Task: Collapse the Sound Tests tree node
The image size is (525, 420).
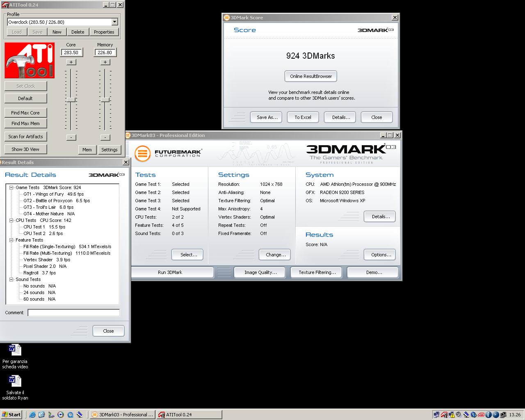Action: pyautogui.click(x=11, y=279)
